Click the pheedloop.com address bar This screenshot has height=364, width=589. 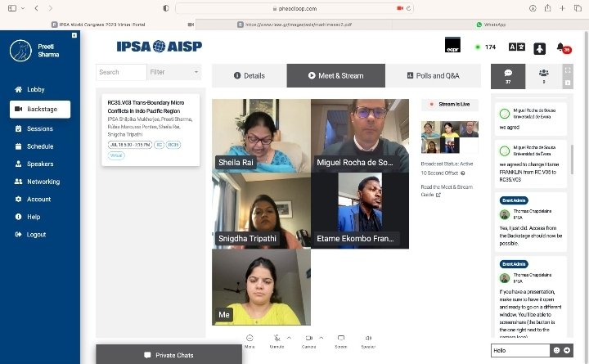294,8
